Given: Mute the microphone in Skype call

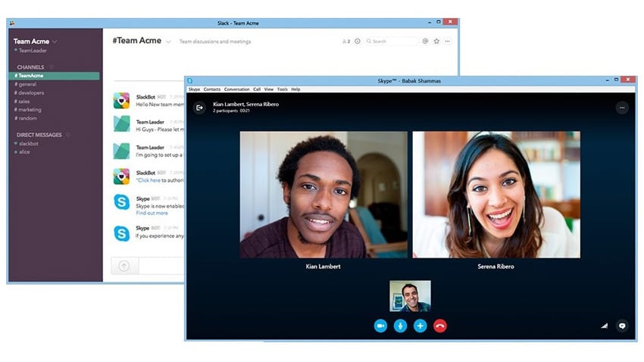Looking at the screenshot, I should click(x=400, y=326).
